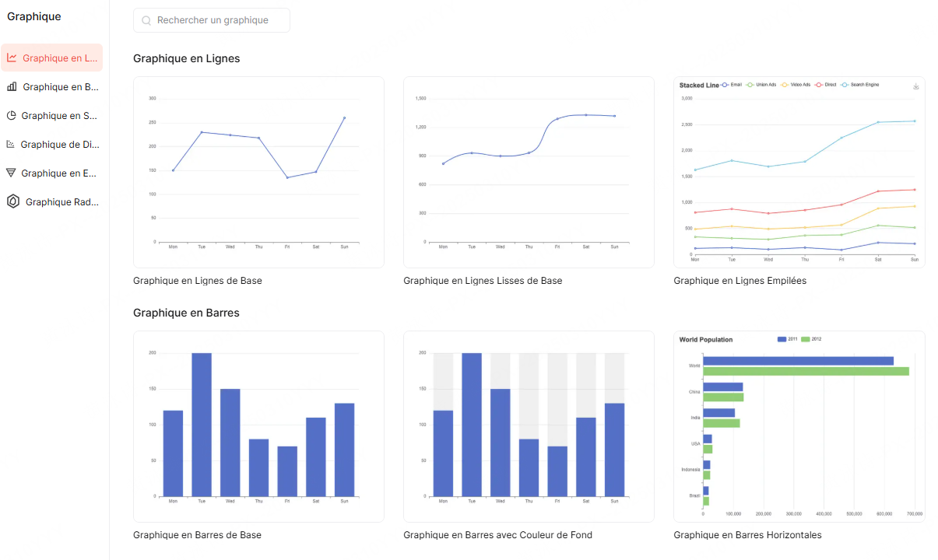Click the line chart icon in sidebar
This screenshot has height=560, width=938.
pos(12,58)
